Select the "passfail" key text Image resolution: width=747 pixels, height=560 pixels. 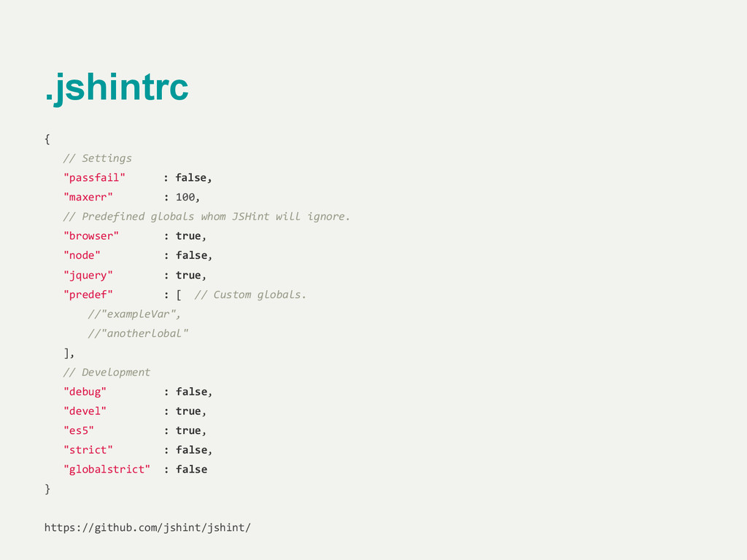tap(94, 178)
